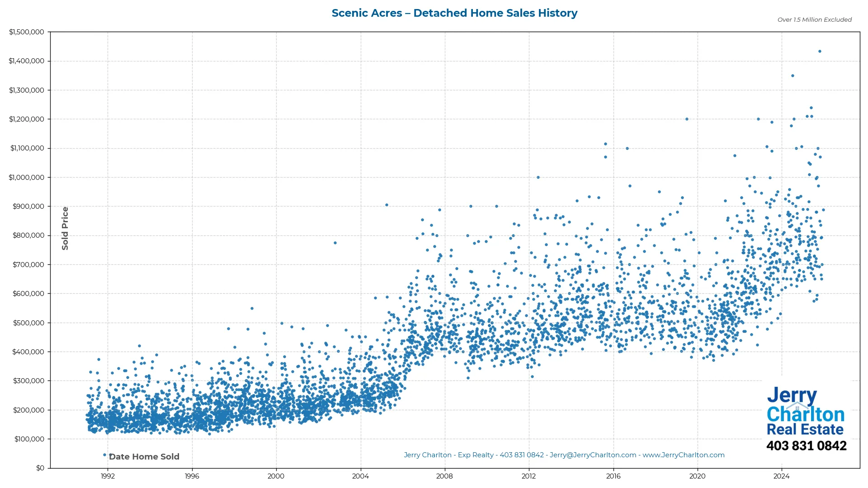Image resolution: width=868 pixels, height=488 pixels.
Task: Click the isolated outlier dot near $905,000 in 2005
Action: (387, 204)
